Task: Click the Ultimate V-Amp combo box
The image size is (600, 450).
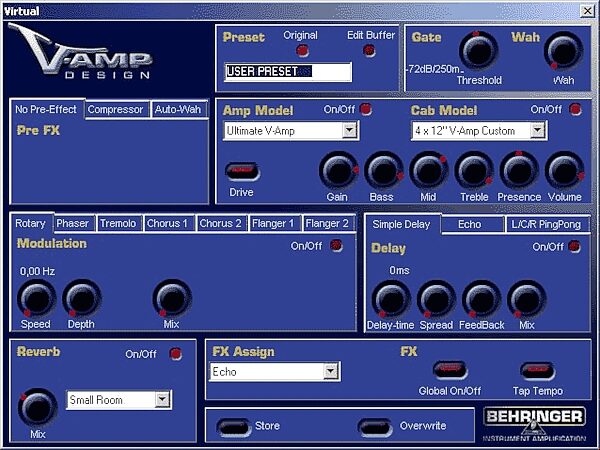Action: [x=291, y=131]
